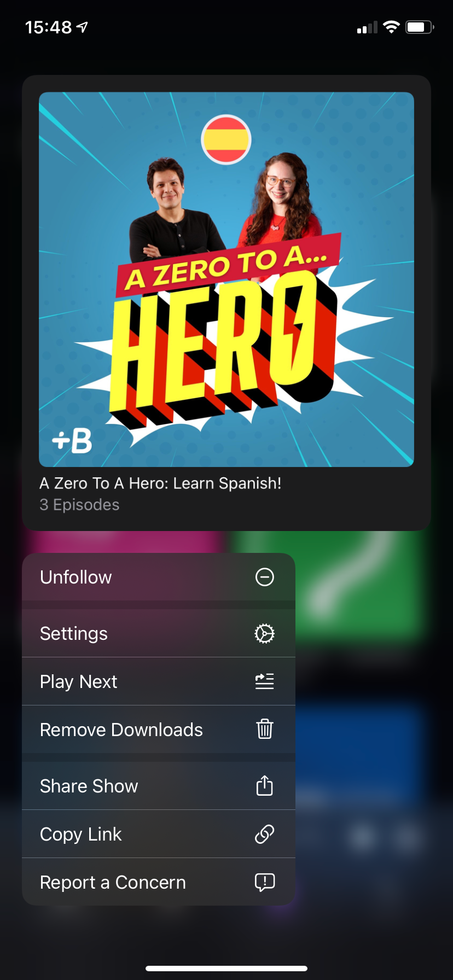
Task: Tap the 3 Episodes subtitle
Action: pyautogui.click(x=79, y=505)
